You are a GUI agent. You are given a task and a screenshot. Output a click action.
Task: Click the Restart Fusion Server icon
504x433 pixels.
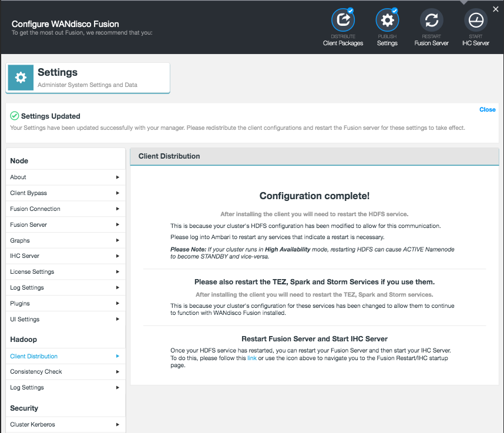(x=431, y=20)
